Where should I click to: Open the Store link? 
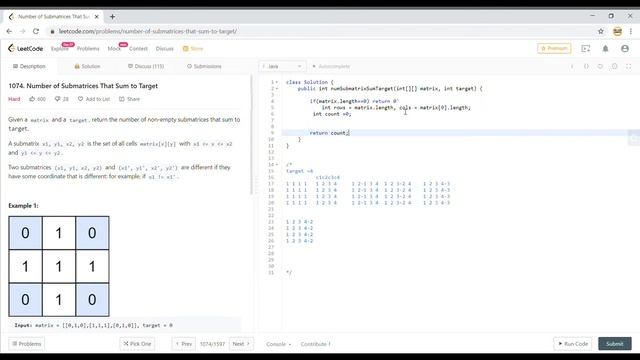pos(193,49)
